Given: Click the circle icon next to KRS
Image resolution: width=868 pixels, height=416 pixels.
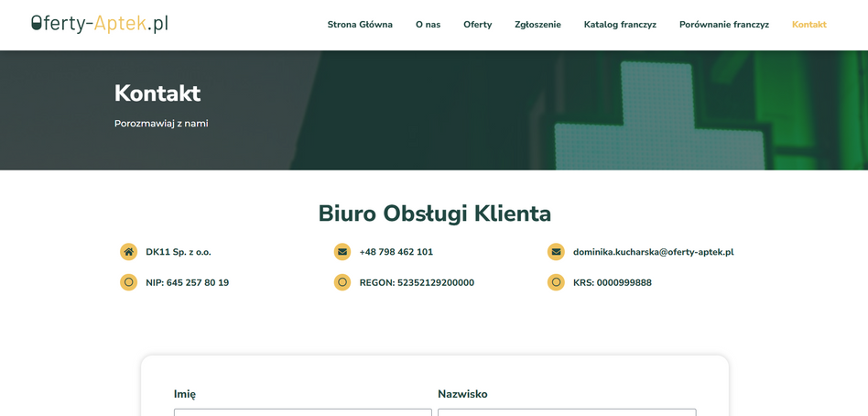Looking at the screenshot, I should (556, 282).
